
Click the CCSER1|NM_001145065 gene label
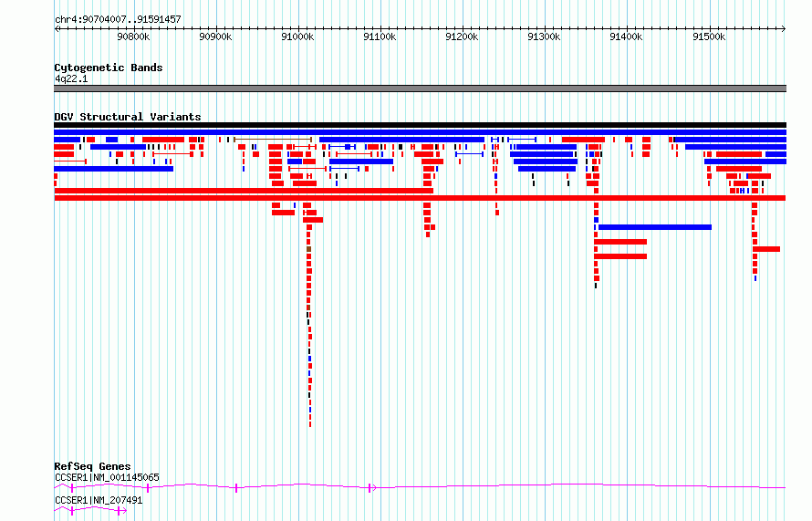click(x=107, y=477)
